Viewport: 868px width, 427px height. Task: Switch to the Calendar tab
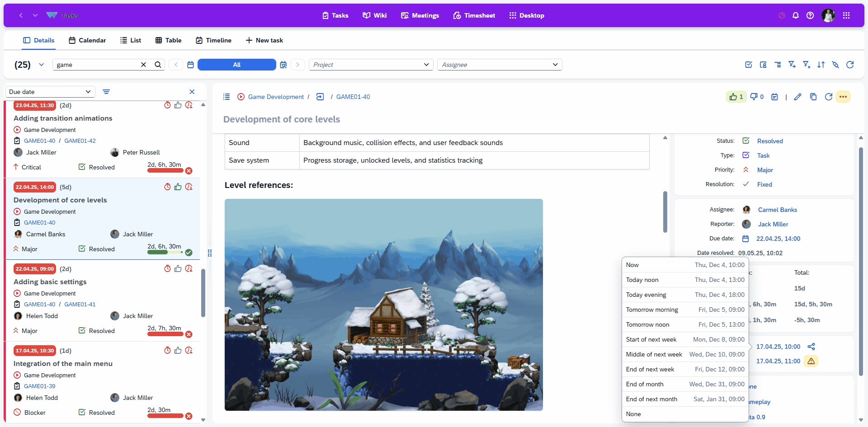pyautogui.click(x=87, y=40)
